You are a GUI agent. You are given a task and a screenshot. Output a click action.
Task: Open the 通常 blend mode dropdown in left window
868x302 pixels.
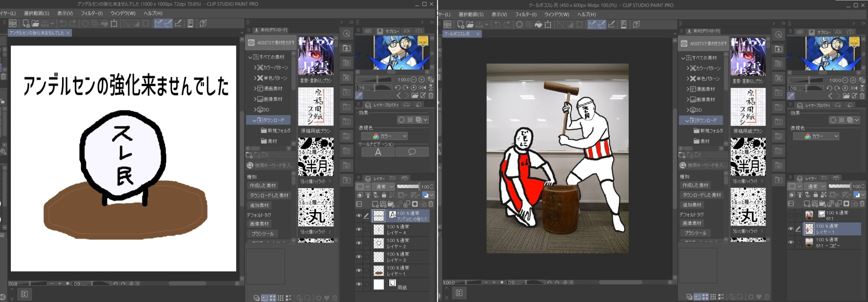pyautogui.click(x=384, y=187)
